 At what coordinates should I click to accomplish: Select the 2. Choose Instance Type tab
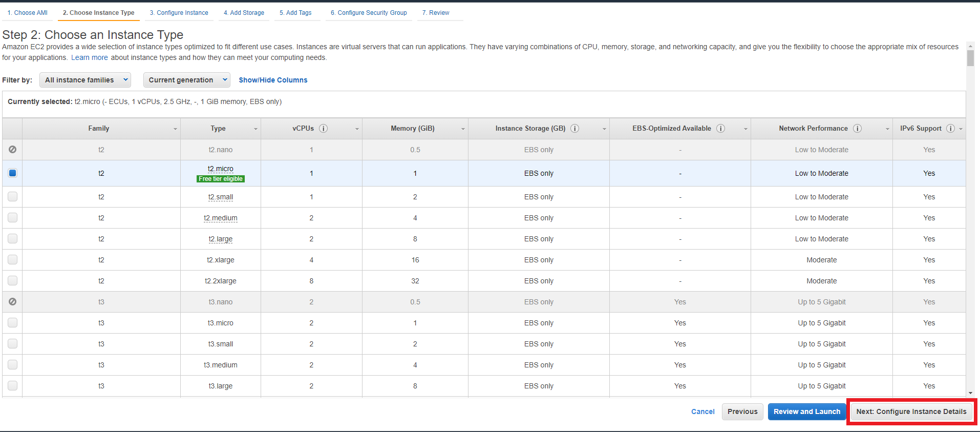[x=99, y=13]
